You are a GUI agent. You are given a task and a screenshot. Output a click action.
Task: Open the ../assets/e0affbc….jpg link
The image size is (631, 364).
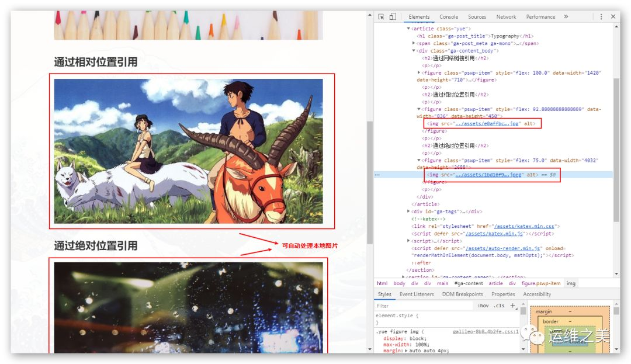pyautogui.click(x=487, y=123)
